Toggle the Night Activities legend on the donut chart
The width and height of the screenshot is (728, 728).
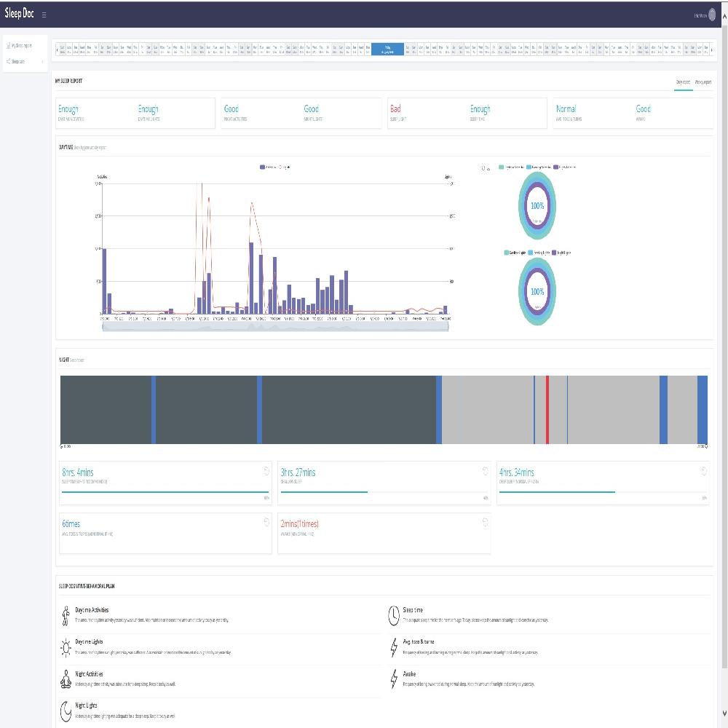[564, 167]
